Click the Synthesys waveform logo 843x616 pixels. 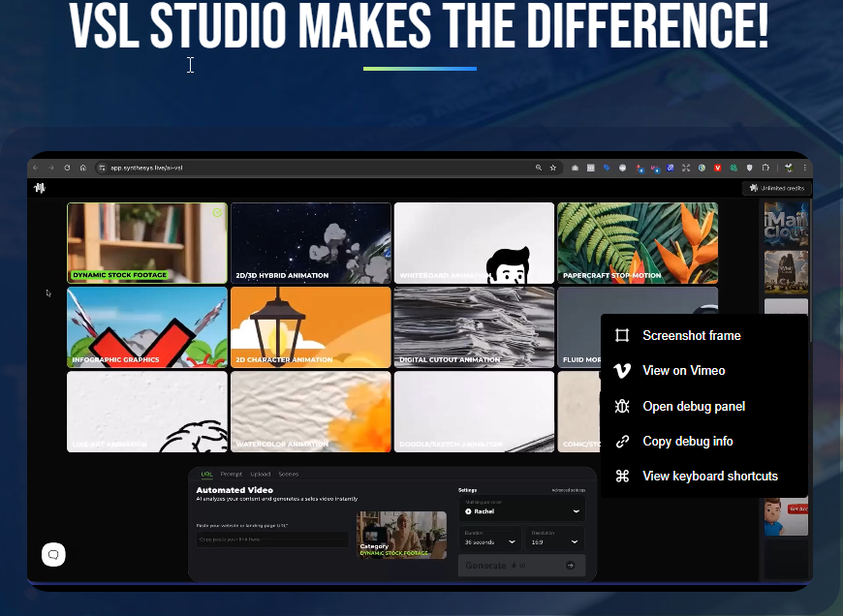[40, 188]
